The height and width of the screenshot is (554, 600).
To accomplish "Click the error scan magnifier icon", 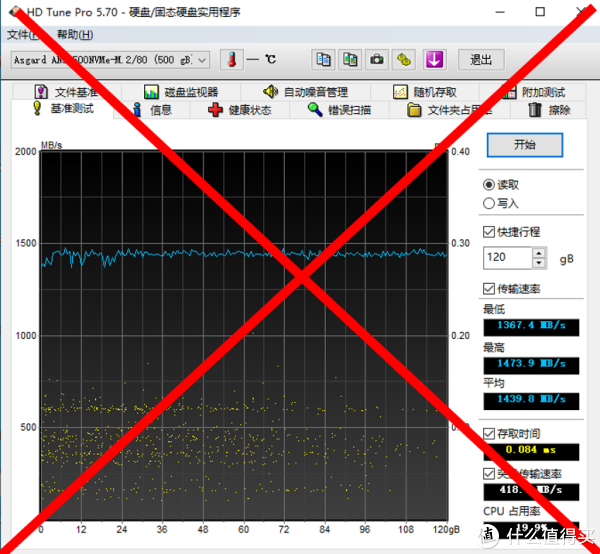I will tap(315, 110).
